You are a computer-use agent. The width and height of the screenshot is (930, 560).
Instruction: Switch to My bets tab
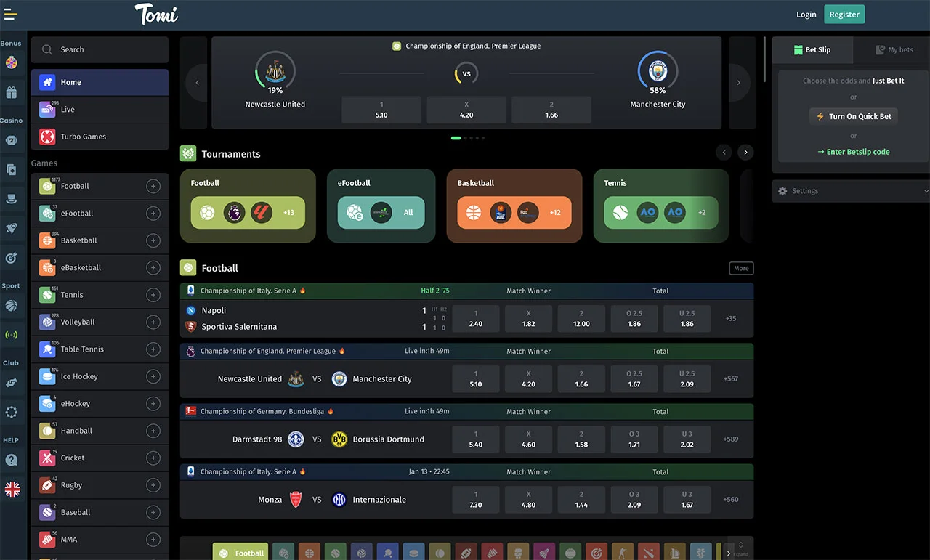894,50
